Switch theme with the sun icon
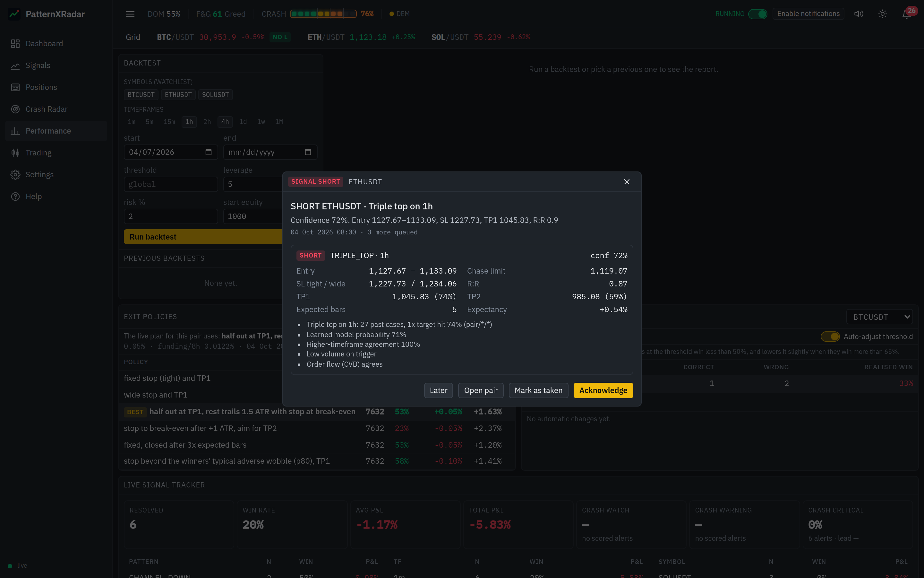Viewport: 924px width, 578px height. 882,14
